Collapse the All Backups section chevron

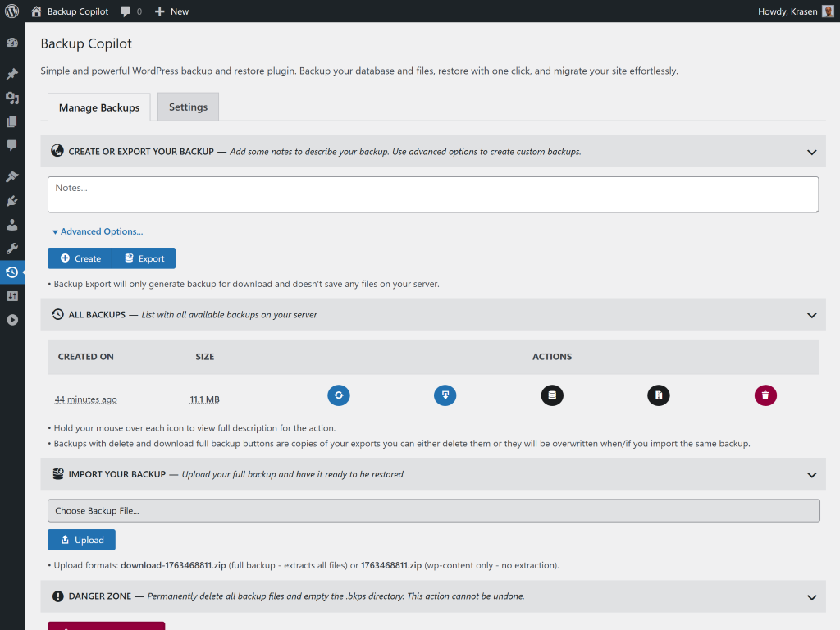[x=811, y=315]
